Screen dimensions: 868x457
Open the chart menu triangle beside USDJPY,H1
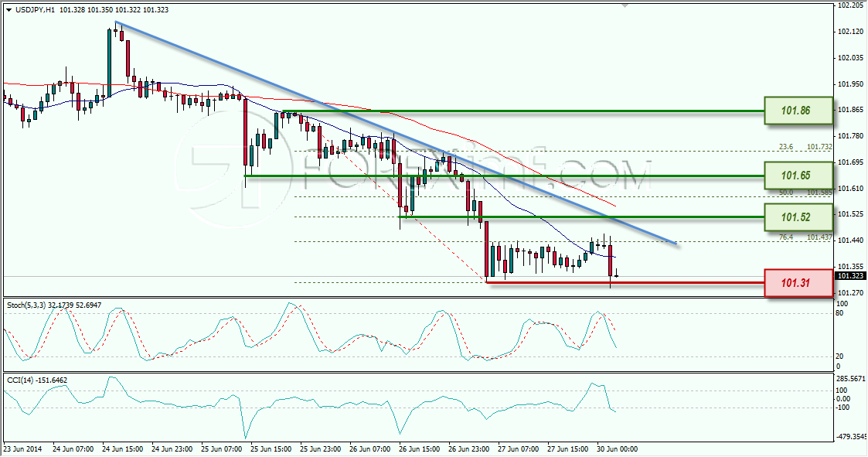point(9,10)
